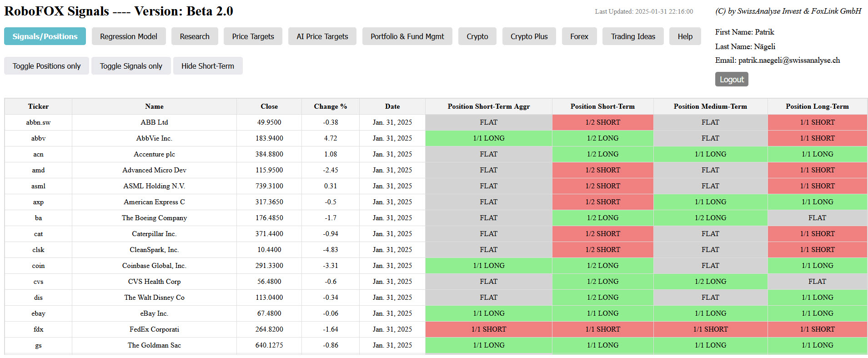Select Coinbase Global, Inc. name cell
This screenshot has height=358, width=868.
(154, 266)
